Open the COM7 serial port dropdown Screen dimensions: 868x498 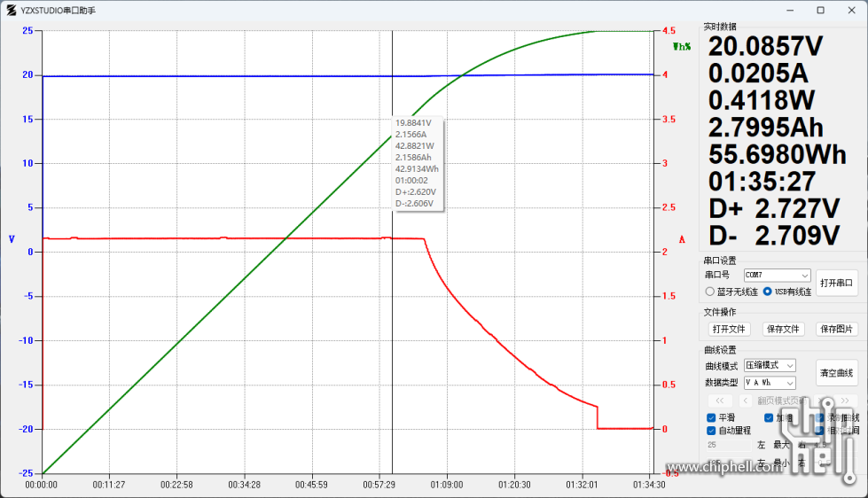click(777, 276)
